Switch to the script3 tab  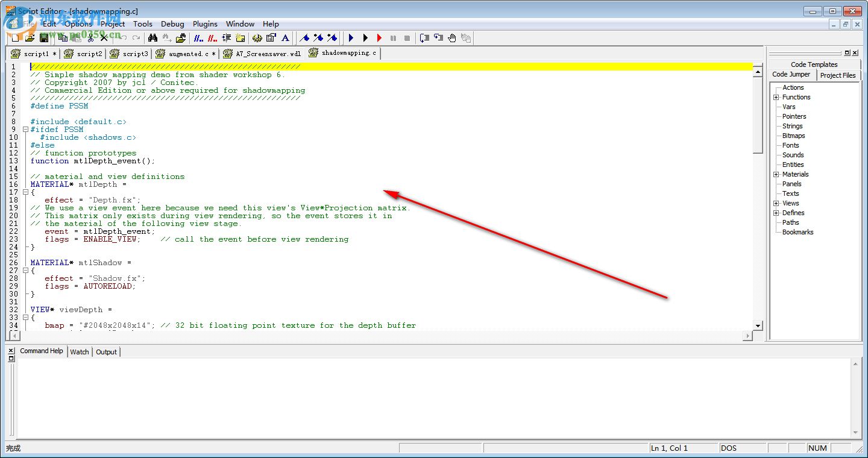[130, 54]
